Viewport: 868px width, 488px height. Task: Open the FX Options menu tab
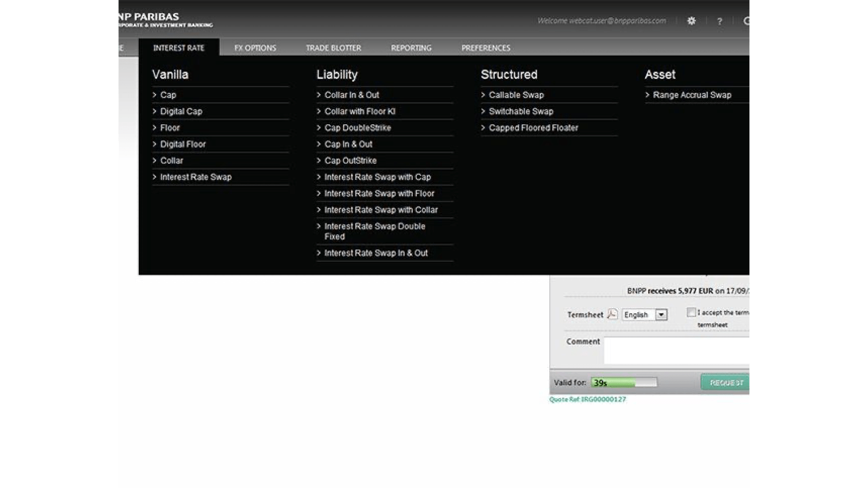pos(255,48)
